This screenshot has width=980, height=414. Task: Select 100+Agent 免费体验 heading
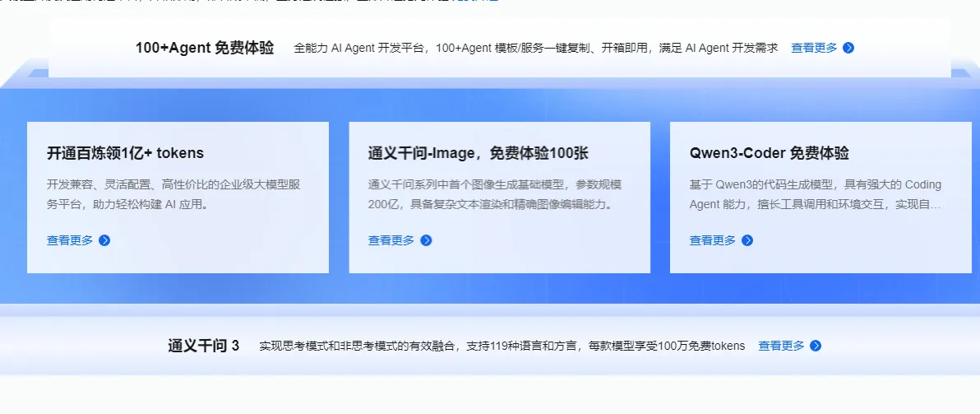click(x=205, y=49)
